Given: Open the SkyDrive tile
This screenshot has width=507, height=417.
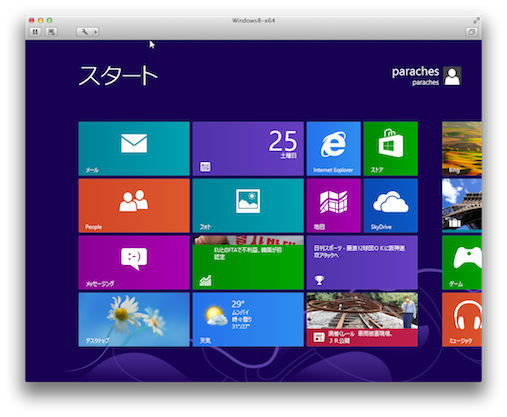Looking at the screenshot, I should tap(391, 206).
